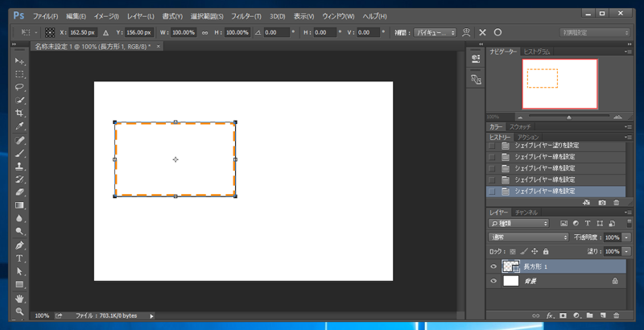The image size is (644, 330).
Task: Select the Rectangle shape tool
Action: click(x=19, y=284)
